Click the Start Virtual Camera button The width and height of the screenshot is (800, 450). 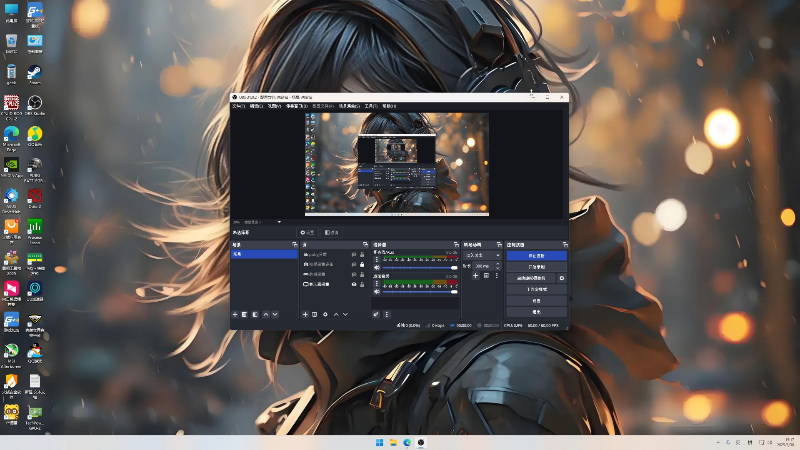531,278
